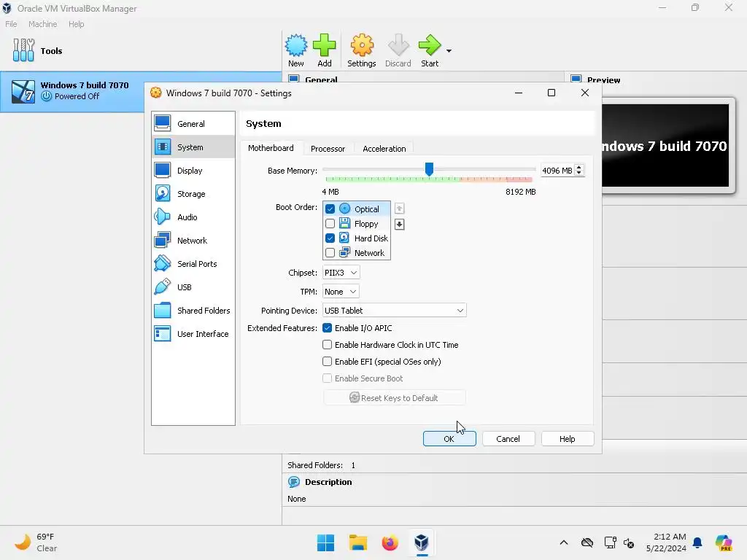
Task: Open Windows Start menu on taskbar
Action: [326, 542]
